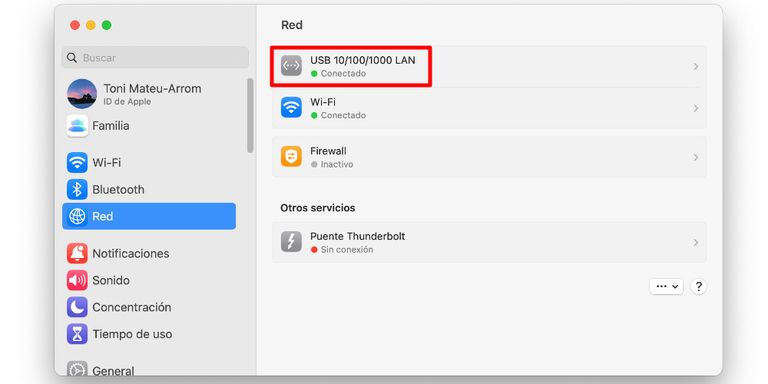Open the three-dots actions dropdown

666,287
